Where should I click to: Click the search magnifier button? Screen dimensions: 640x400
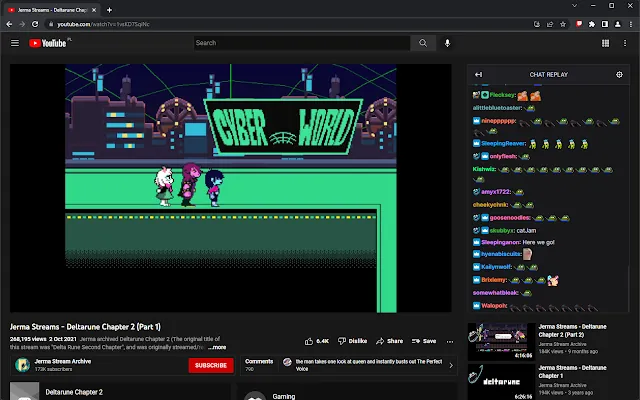click(423, 43)
